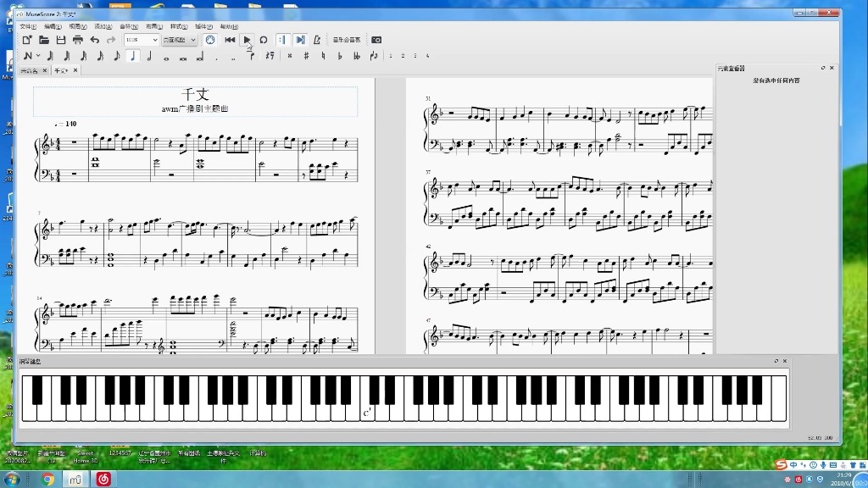The height and width of the screenshot is (488, 868).
Task: Open the 帮助 (Help) menu
Action: pyautogui.click(x=229, y=26)
